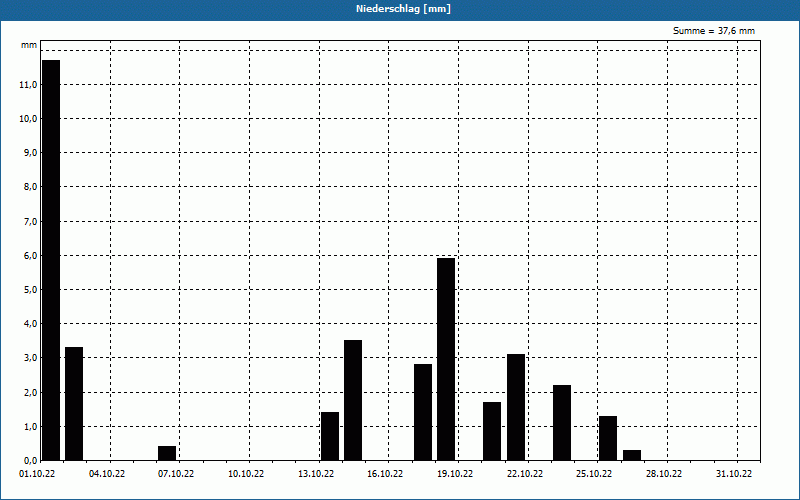Click the x-axis label "19.10.22"
Image resolution: width=800 pixels, height=500 pixels.
click(455, 474)
